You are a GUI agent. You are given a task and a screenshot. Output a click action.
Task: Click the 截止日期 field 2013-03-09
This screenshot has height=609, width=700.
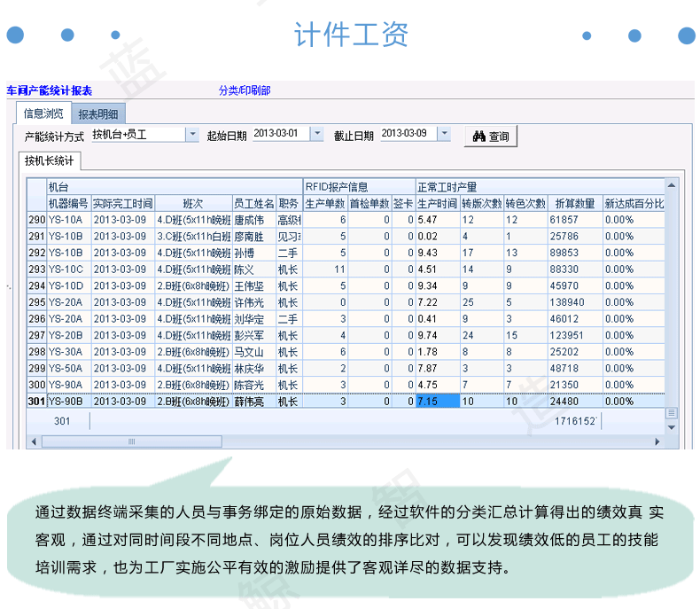pos(408,134)
